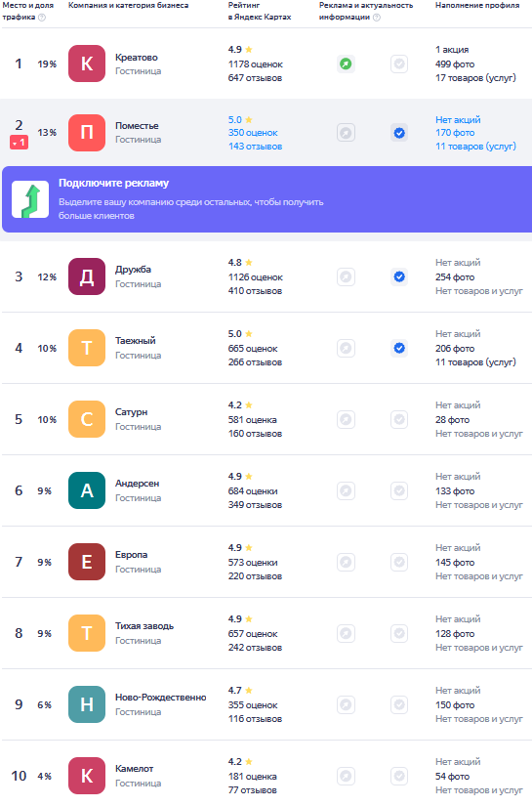The height and width of the screenshot is (806, 532).
Task: Click column header 'Рейтинг в Яндекс Картах'
Action: pyautogui.click(x=260, y=11)
